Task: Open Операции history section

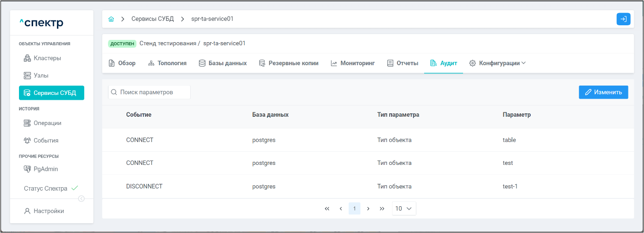Action: [x=47, y=123]
